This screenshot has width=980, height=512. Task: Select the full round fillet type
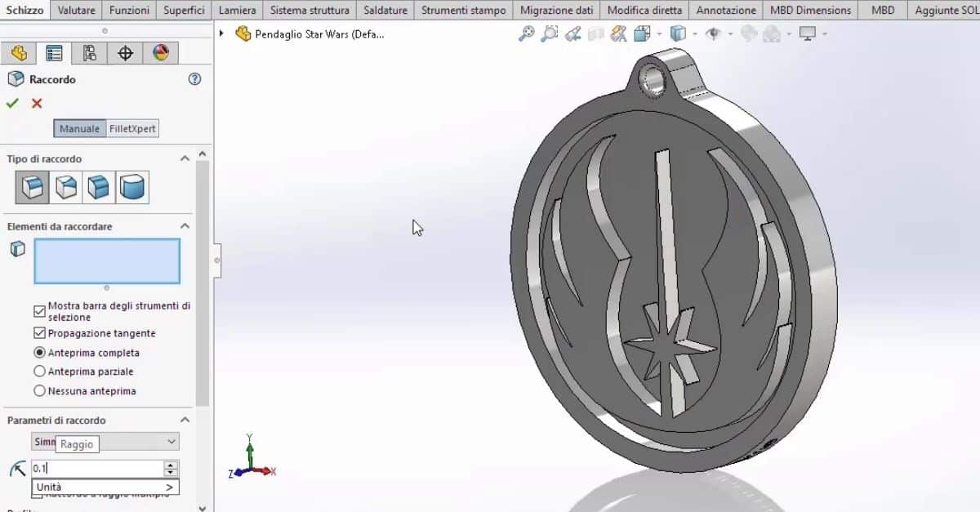131,186
